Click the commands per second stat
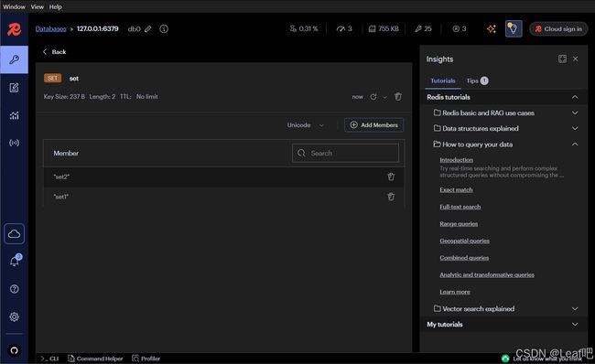595x364 pixels. pyautogui.click(x=344, y=29)
